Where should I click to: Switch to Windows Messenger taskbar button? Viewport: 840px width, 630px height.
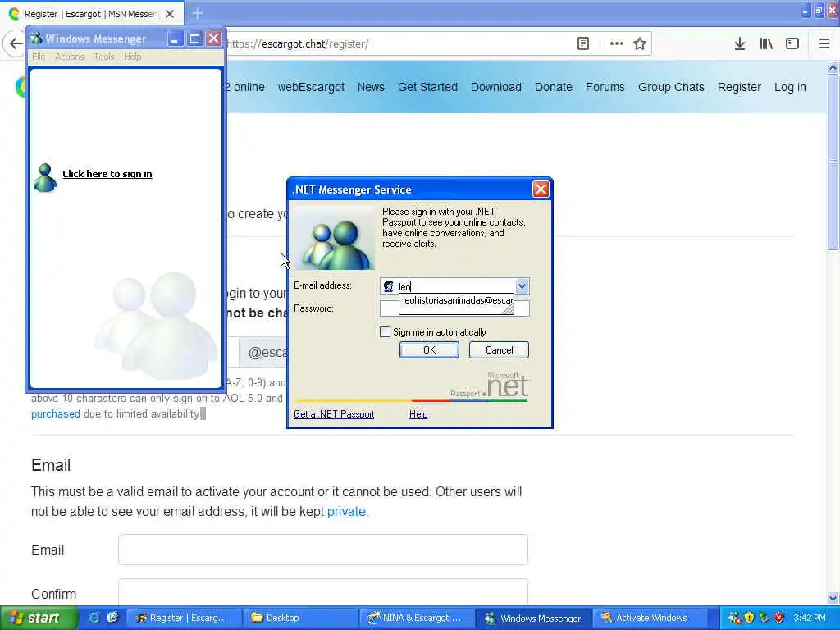(x=533, y=618)
